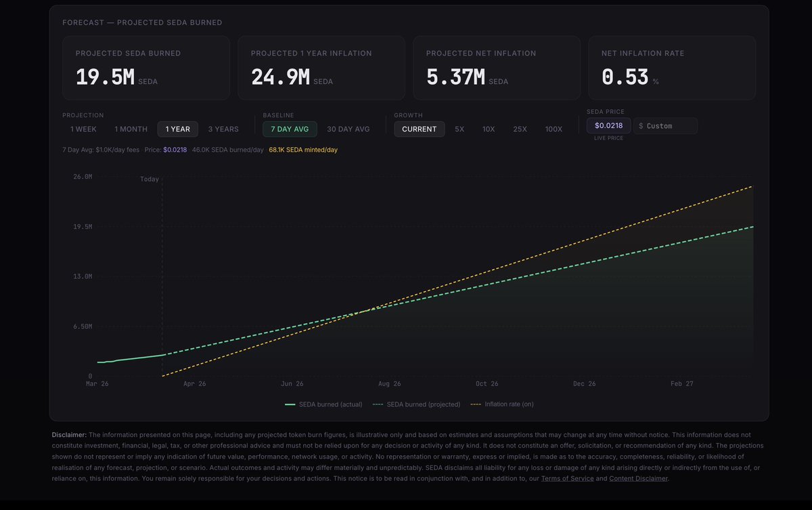Click the Mar 26 x-axis label

pos(97,384)
